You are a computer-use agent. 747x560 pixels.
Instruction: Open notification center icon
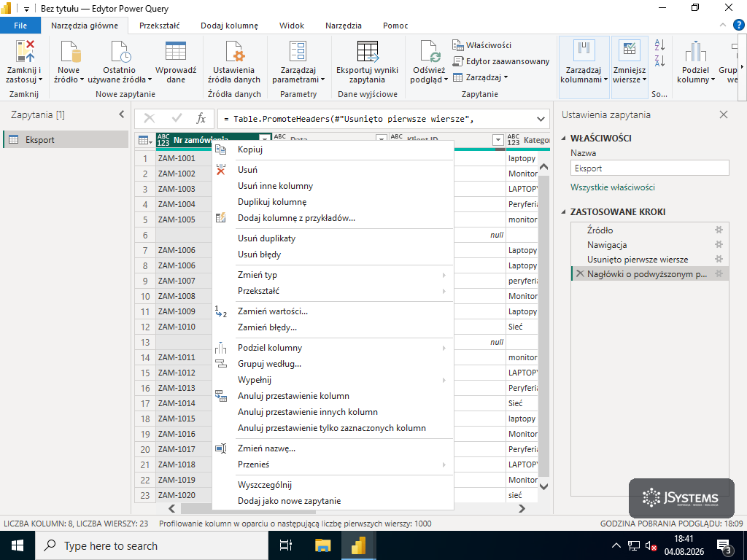724,547
